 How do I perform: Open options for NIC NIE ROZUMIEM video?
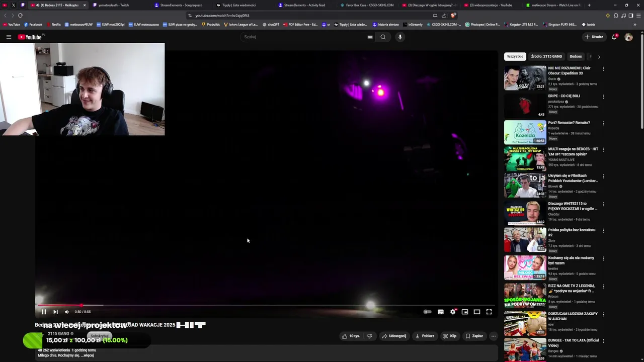point(603,69)
